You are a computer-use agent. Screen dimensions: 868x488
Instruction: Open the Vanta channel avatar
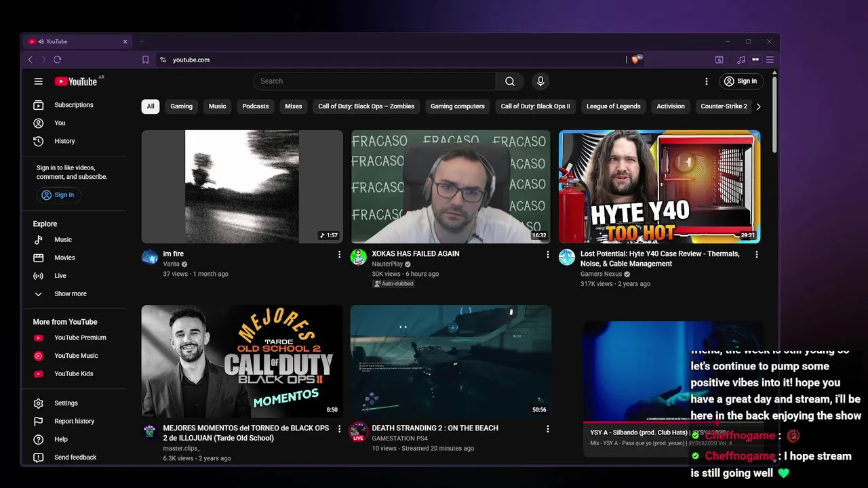tap(150, 257)
